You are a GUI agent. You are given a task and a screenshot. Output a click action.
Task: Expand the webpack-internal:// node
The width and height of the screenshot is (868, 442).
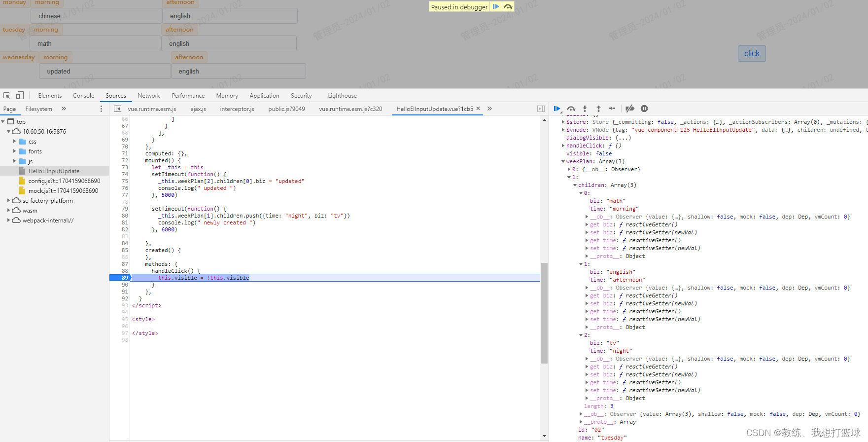click(x=8, y=221)
